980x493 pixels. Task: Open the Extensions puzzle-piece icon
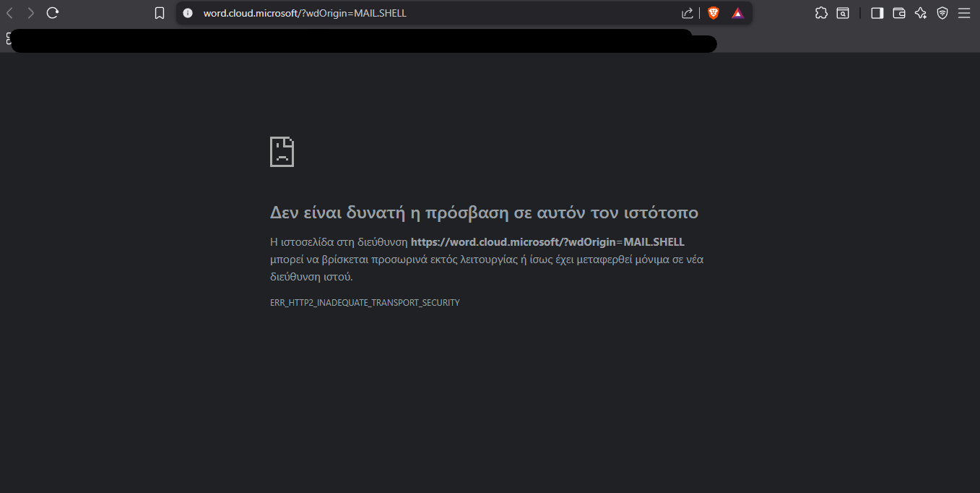(x=821, y=13)
